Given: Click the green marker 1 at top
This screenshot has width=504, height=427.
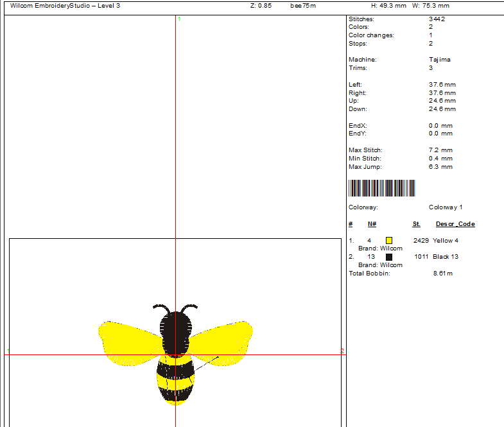Looking at the screenshot, I should [179, 19].
